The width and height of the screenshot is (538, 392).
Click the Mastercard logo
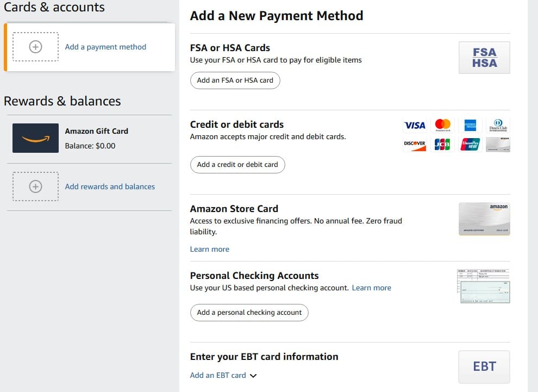point(443,126)
